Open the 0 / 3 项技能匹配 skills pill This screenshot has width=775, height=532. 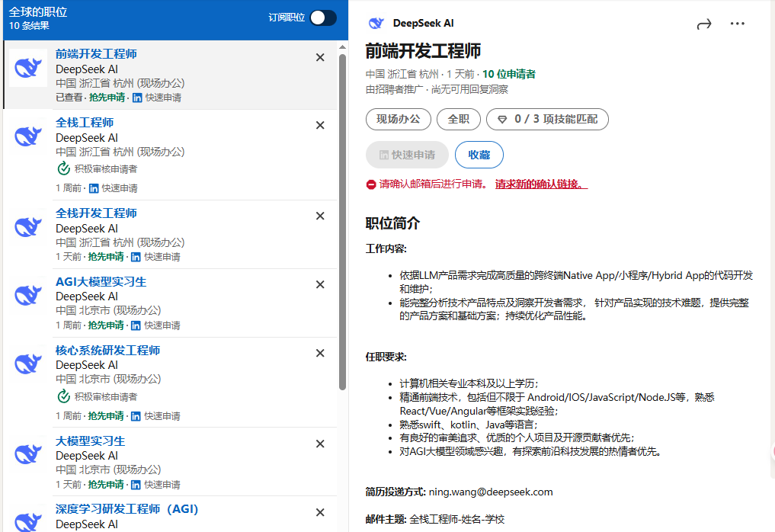click(x=547, y=119)
